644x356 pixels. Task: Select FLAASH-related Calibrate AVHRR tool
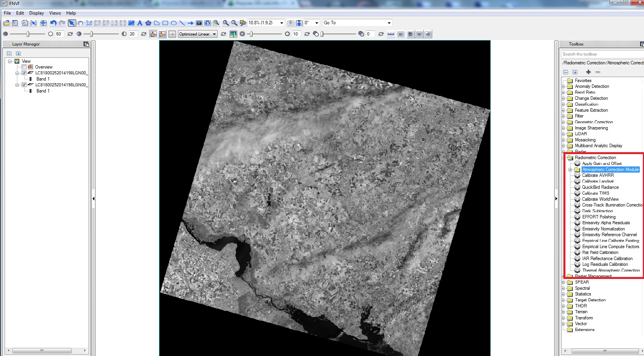coord(597,175)
